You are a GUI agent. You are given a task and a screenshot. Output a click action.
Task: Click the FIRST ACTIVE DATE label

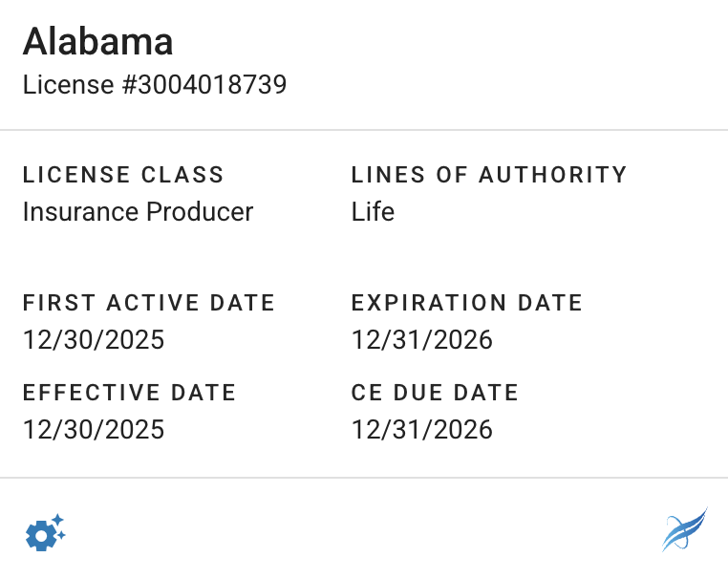149,303
